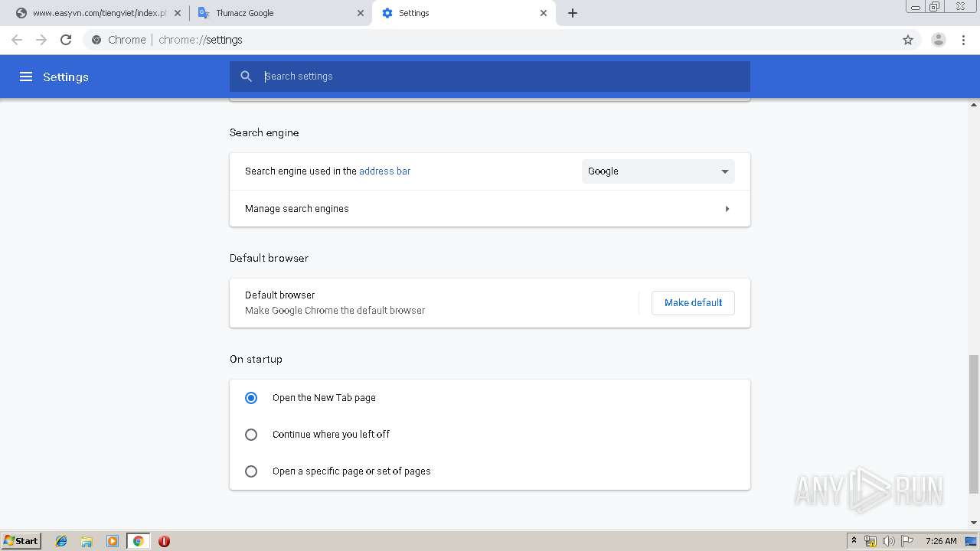Select Open a specific page or set of pages

251,471
